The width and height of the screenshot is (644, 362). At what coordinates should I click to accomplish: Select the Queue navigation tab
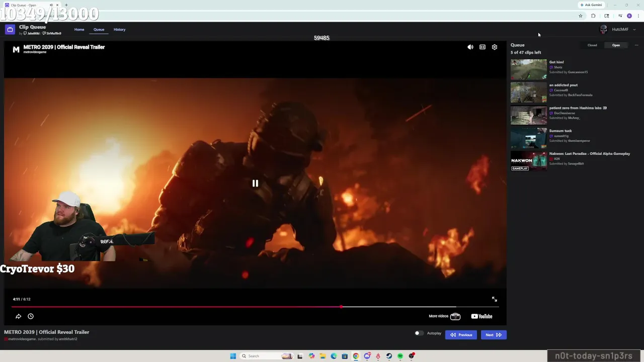tap(99, 30)
